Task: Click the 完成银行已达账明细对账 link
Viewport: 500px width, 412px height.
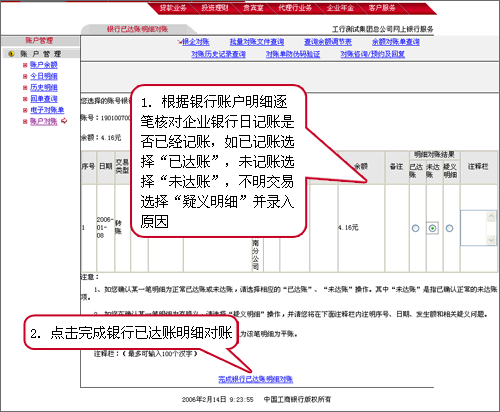Action: [256, 379]
